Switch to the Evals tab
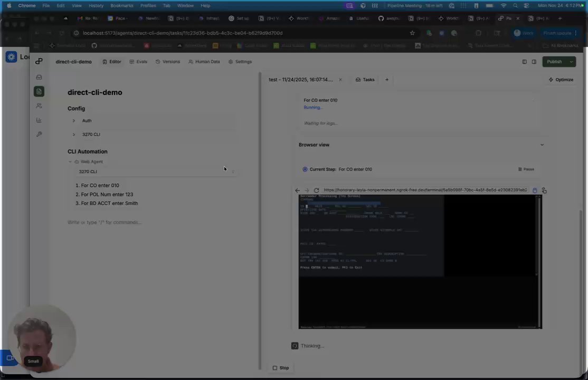Image resolution: width=588 pixels, height=380 pixels. pyautogui.click(x=138, y=62)
